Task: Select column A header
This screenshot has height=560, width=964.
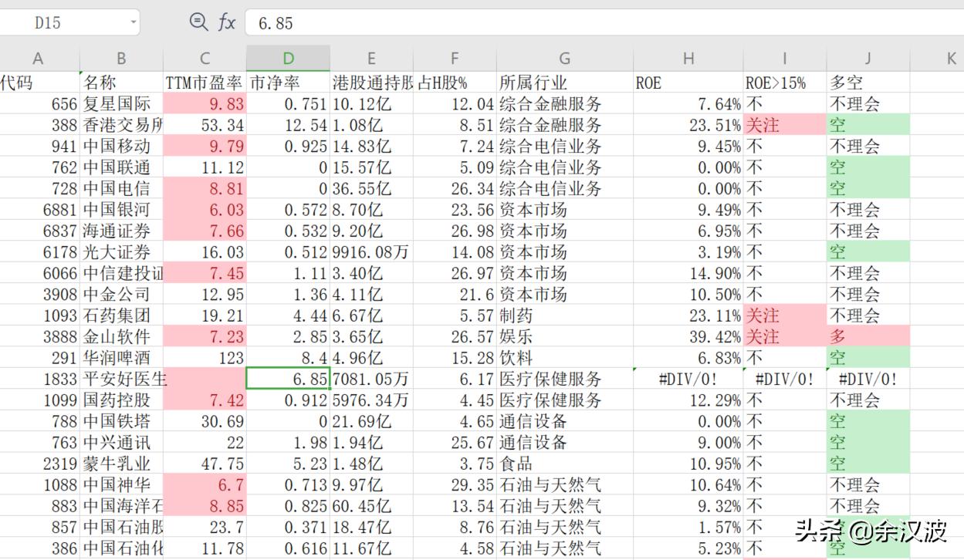Action: pos(38,57)
